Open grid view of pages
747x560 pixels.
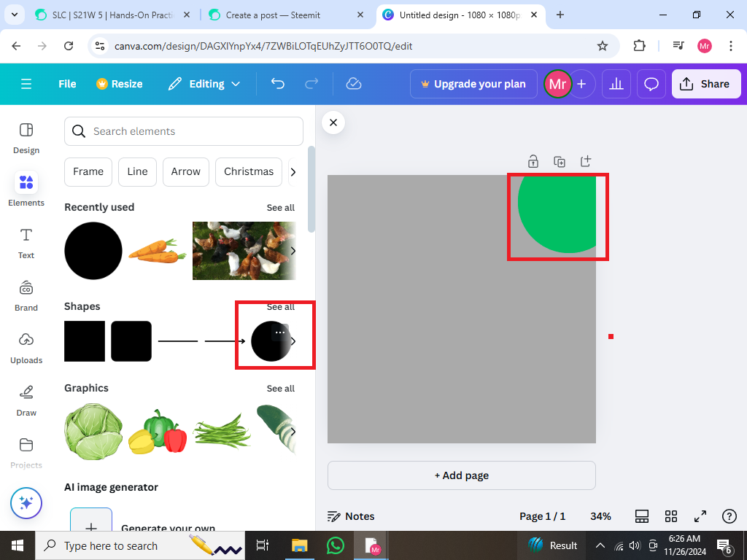pyautogui.click(x=671, y=516)
